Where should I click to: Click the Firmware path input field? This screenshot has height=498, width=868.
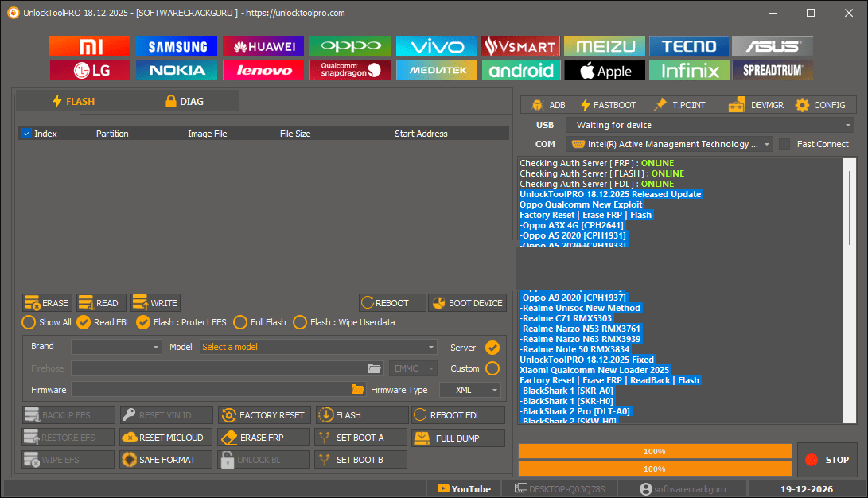click(211, 390)
